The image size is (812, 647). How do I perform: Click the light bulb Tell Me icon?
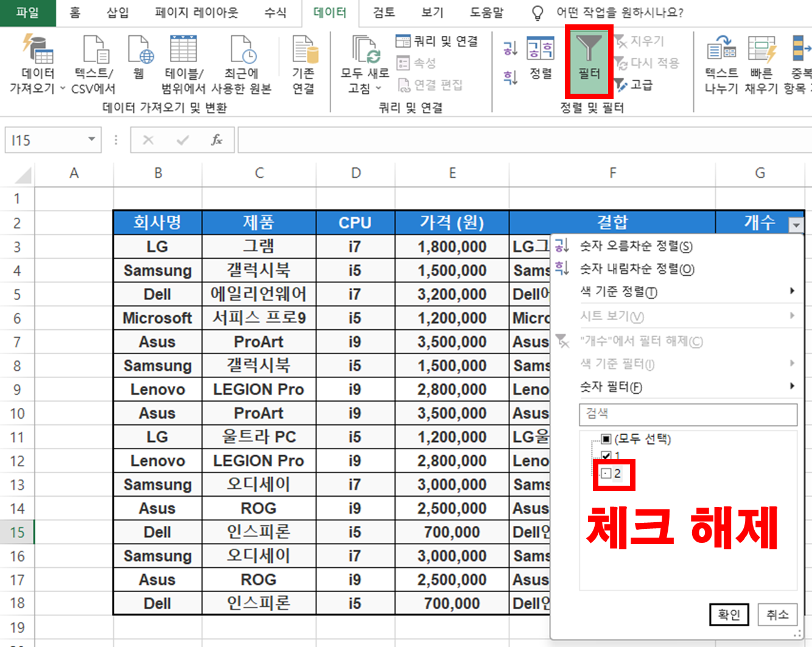click(537, 13)
